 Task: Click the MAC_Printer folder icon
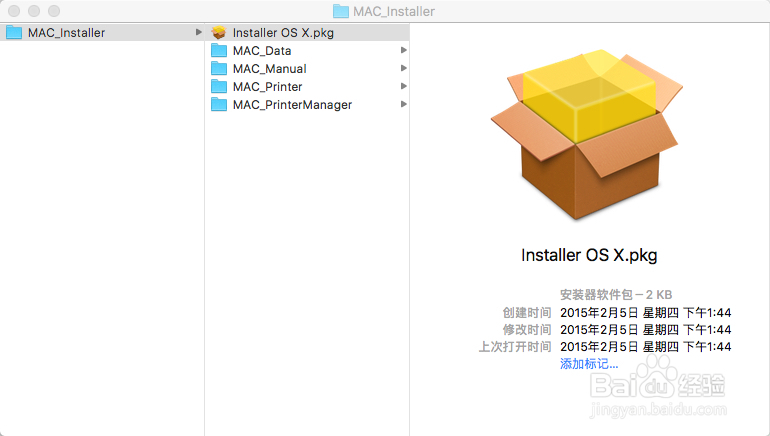[219, 86]
